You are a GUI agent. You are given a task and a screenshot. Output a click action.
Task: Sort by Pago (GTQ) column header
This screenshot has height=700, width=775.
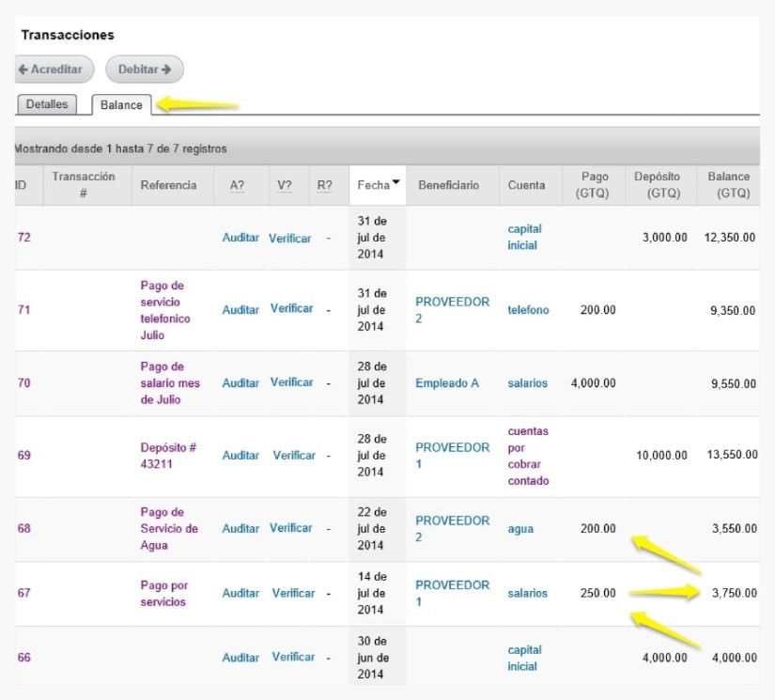pyautogui.click(x=593, y=185)
